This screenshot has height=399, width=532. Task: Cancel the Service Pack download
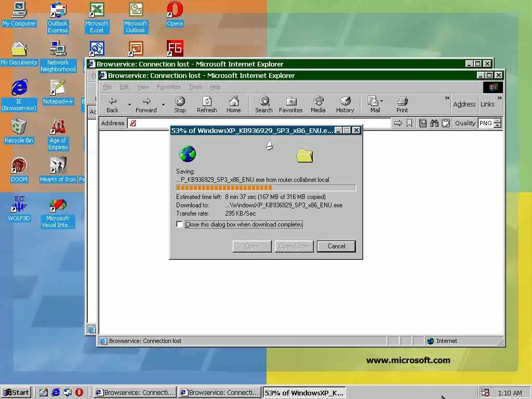coord(336,246)
